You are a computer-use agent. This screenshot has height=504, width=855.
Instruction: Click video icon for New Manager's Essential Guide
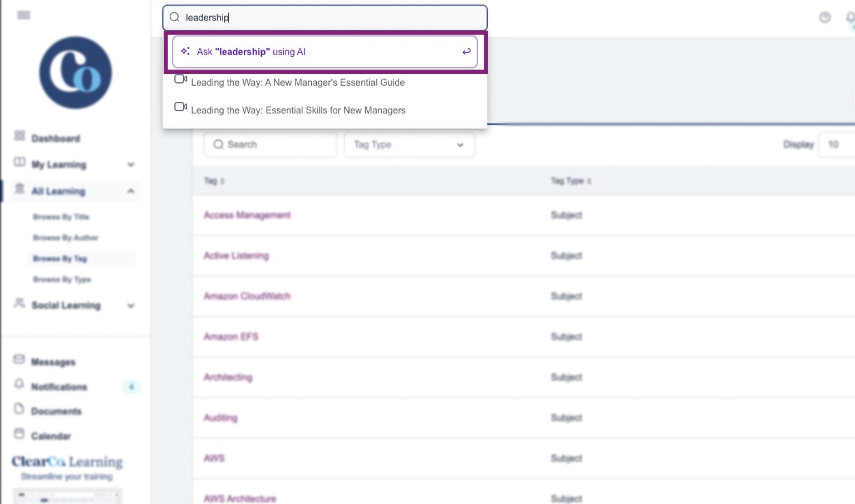180,79
